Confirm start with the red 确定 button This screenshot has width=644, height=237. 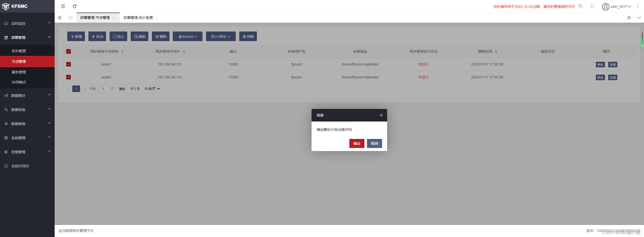pyautogui.click(x=357, y=143)
